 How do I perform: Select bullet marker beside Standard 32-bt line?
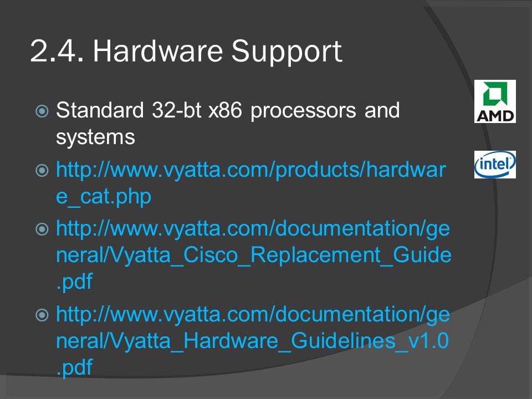click(x=42, y=111)
